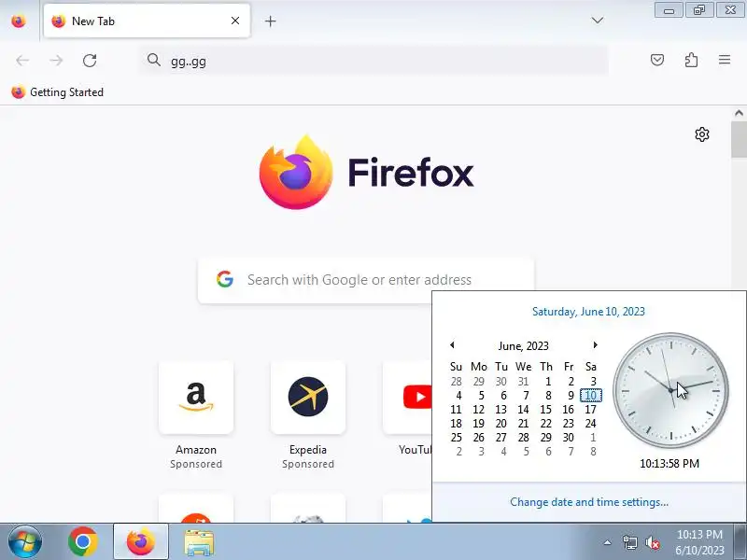Open Change date and time settings
The height and width of the screenshot is (560, 747).
[x=589, y=502]
